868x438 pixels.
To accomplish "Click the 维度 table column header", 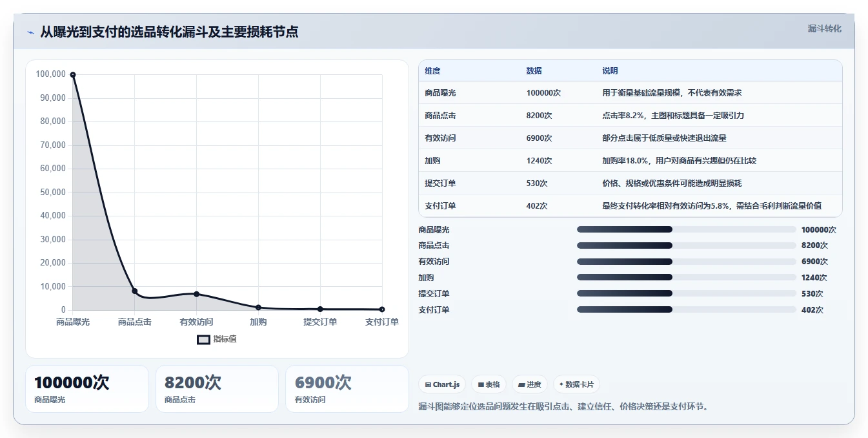I will click(432, 71).
